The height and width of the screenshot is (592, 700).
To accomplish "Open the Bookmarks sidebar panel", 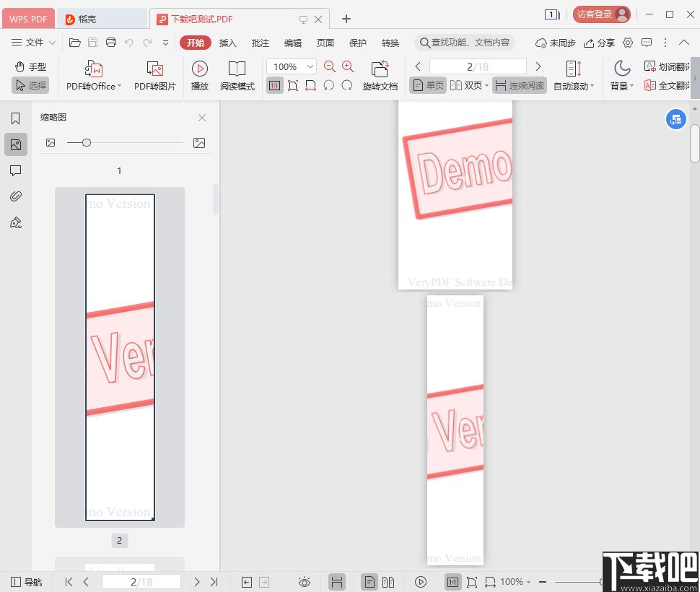I will pyautogui.click(x=16, y=118).
